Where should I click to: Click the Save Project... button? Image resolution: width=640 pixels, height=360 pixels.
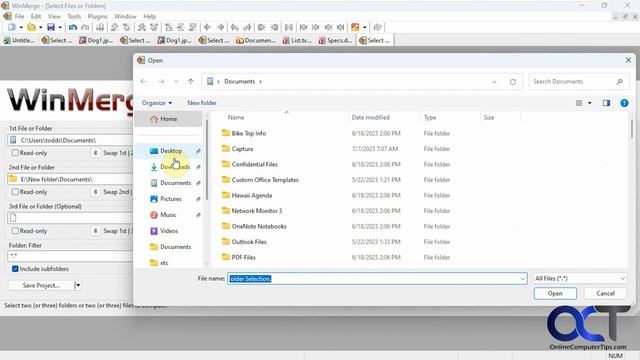click(x=41, y=285)
